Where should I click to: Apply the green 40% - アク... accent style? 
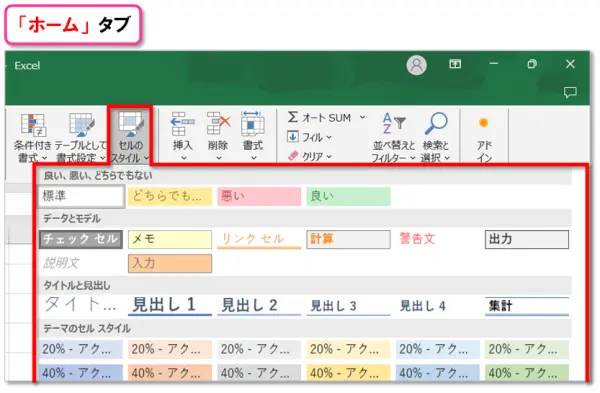coord(527,372)
